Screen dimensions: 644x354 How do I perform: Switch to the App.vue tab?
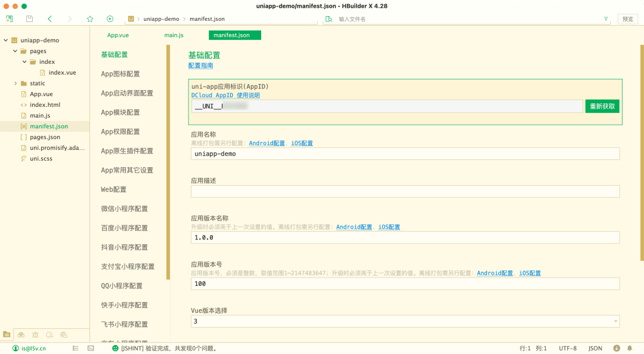tap(118, 35)
